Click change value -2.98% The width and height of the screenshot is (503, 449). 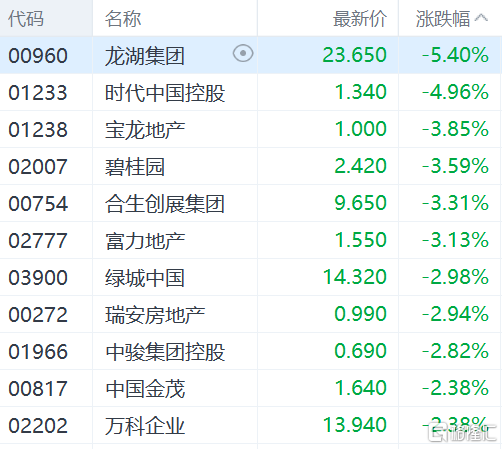pos(455,277)
